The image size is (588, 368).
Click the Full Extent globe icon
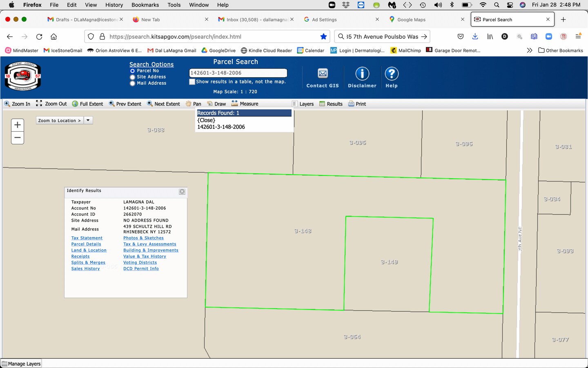75,104
